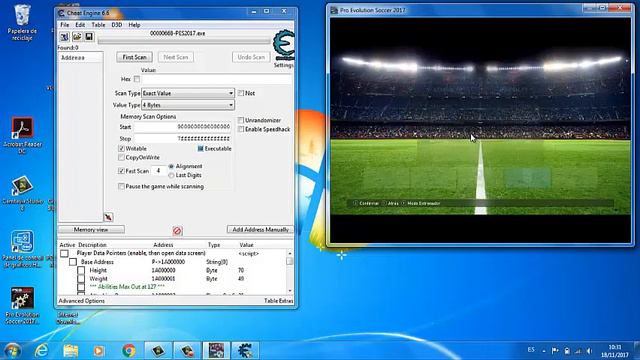Check Enable Speedhack
Viewport: 640px width, 360px height.
(241, 129)
